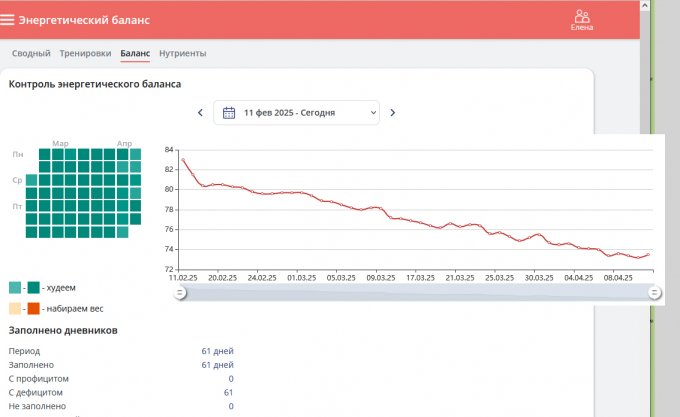Click the 'С дефицитом' value 61
Image resolution: width=680 pixels, height=417 pixels.
229,392
